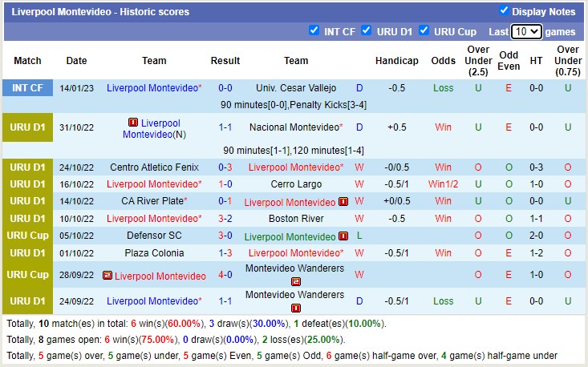Open Cerro Largo team link

point(296,184)
